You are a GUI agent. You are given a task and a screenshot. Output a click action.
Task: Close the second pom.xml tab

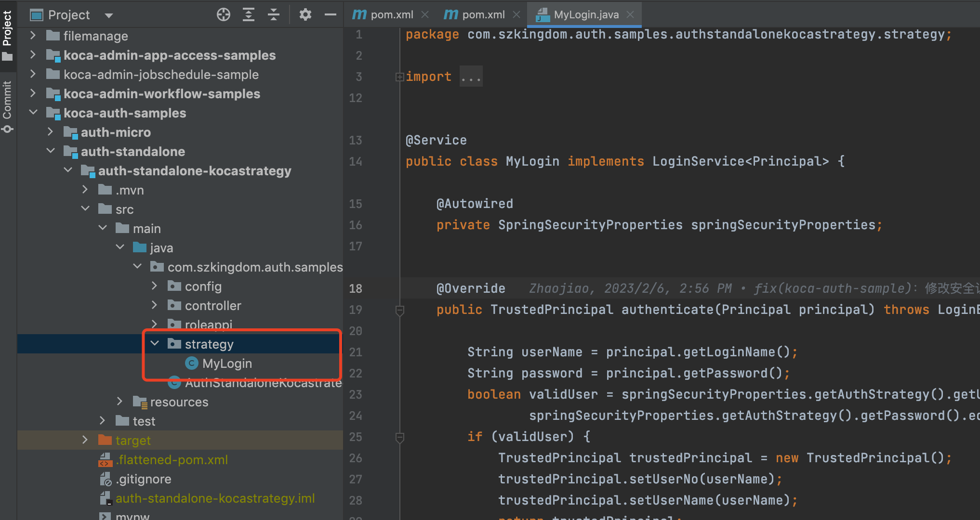pos(516,14)
